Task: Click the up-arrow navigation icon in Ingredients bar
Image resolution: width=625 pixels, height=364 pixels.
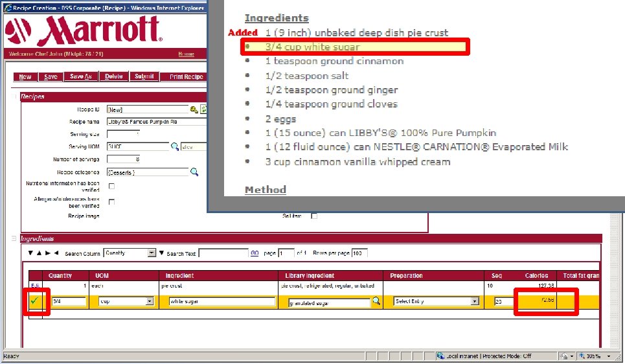Action: point(39,253)
